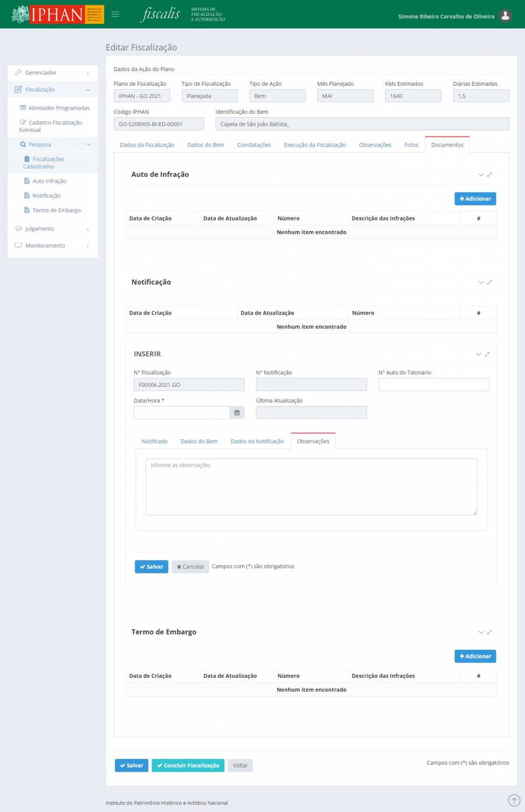Click the hamburger menu icon in header
The image size is (525, 812).
click(116, 15)
